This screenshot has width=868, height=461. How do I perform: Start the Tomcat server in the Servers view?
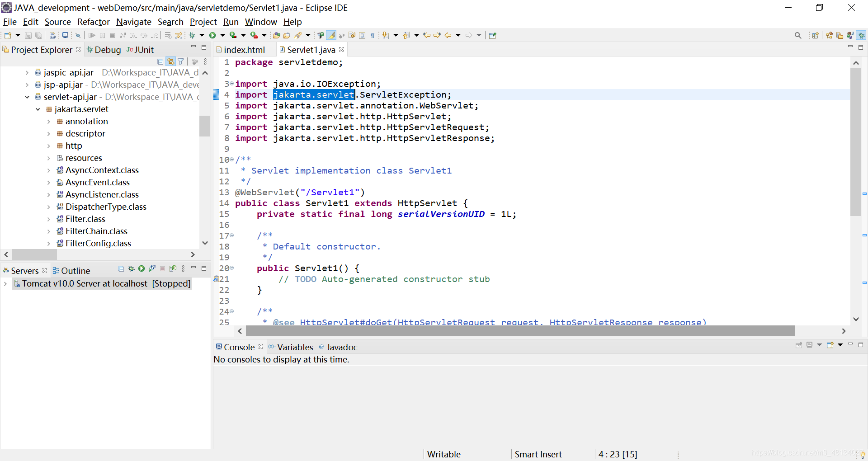(x=142, y=269)
